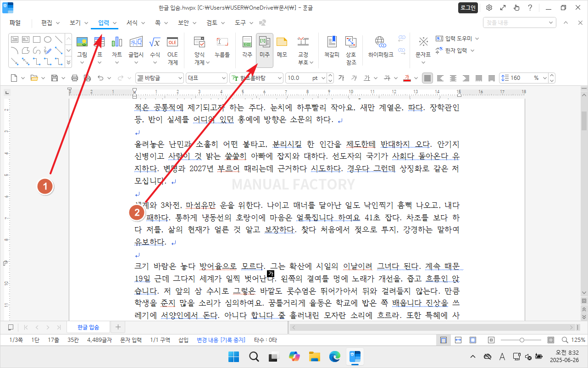
Task: Open Microsoft Edge from taskbar
Action: click(x=334, y=356)
